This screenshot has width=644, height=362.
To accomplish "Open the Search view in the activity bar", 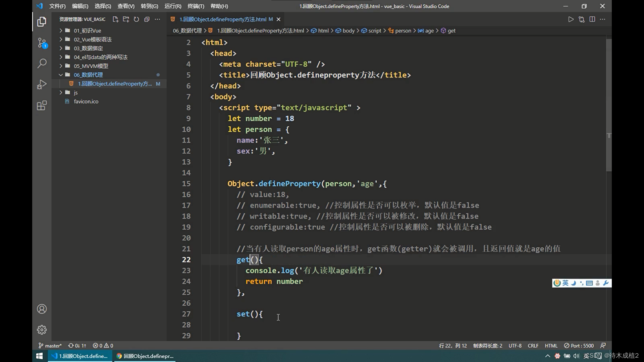I will 42,63.
